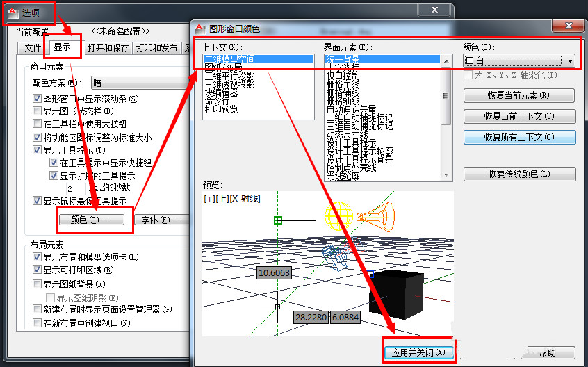This screenshot has height=367, width=588.
Task: Click the 应用并关闭 button
Action: (x=420, y=352)
